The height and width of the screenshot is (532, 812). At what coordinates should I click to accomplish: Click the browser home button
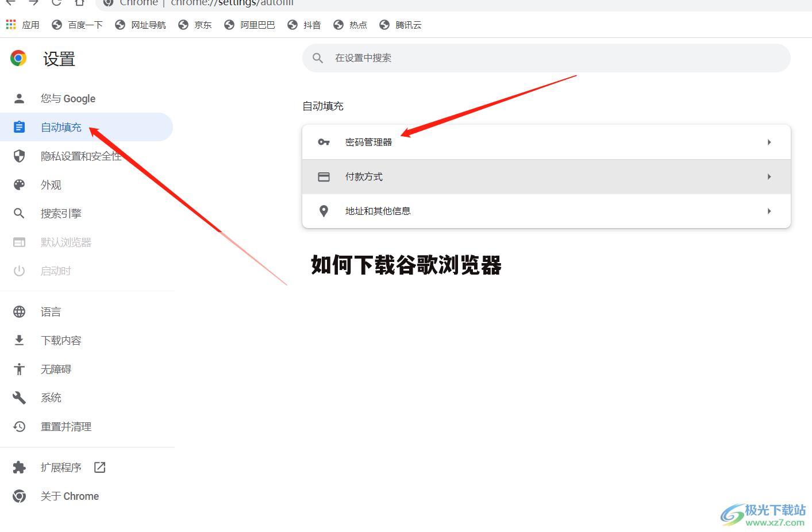79,2
